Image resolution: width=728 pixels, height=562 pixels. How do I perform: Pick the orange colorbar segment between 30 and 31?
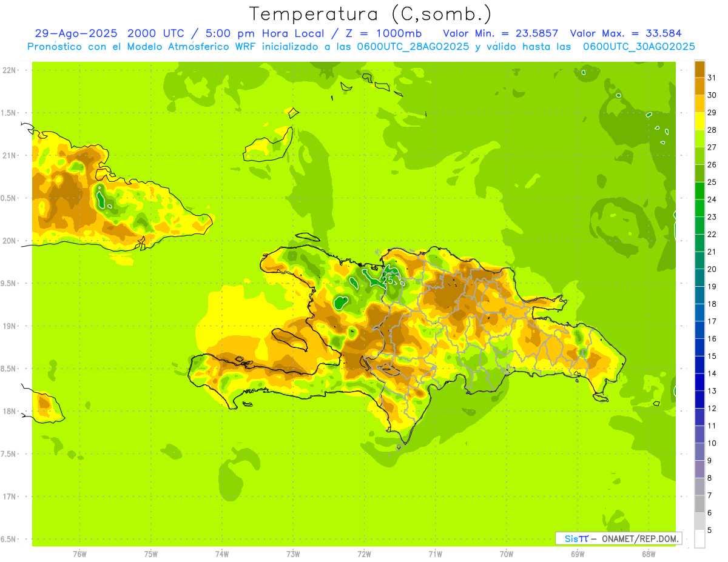pos(699,86)
